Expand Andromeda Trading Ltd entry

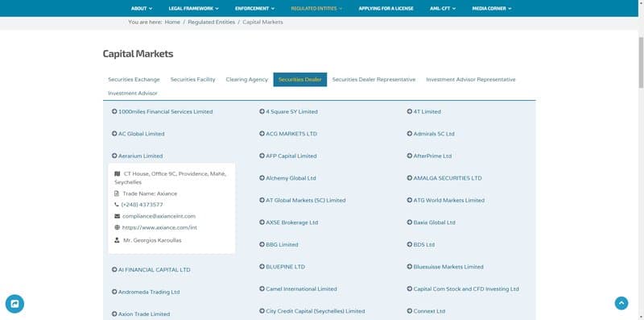[x=146, y=292]
